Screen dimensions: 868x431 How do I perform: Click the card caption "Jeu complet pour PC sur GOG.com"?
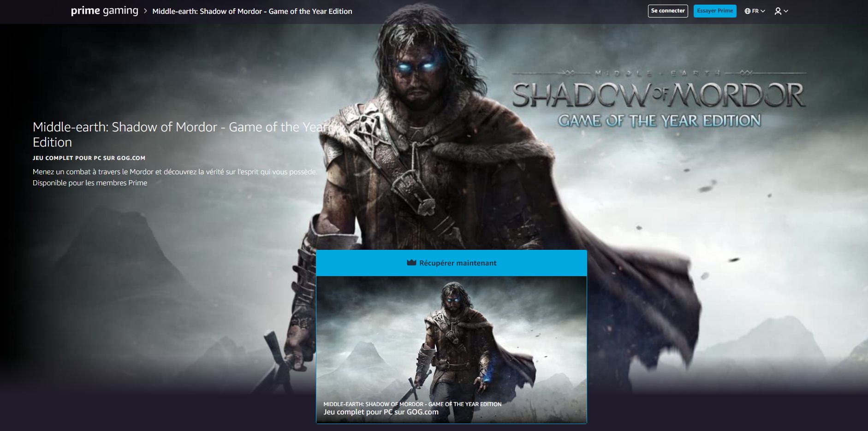381,412
